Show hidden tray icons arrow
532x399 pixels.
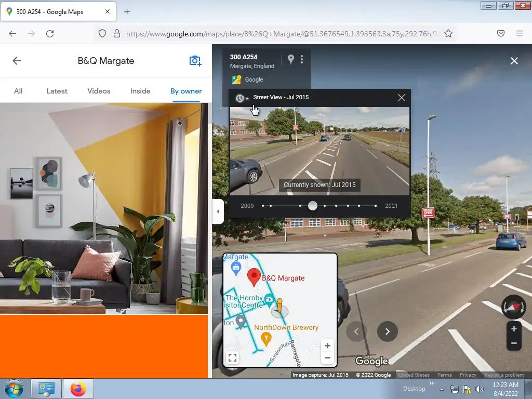pos(442,389)
